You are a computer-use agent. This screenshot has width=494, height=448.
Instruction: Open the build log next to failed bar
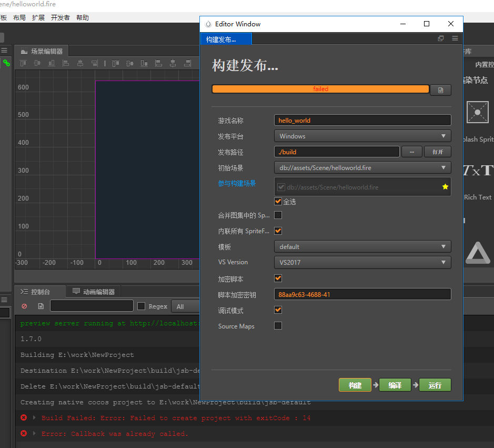(440, 90)
